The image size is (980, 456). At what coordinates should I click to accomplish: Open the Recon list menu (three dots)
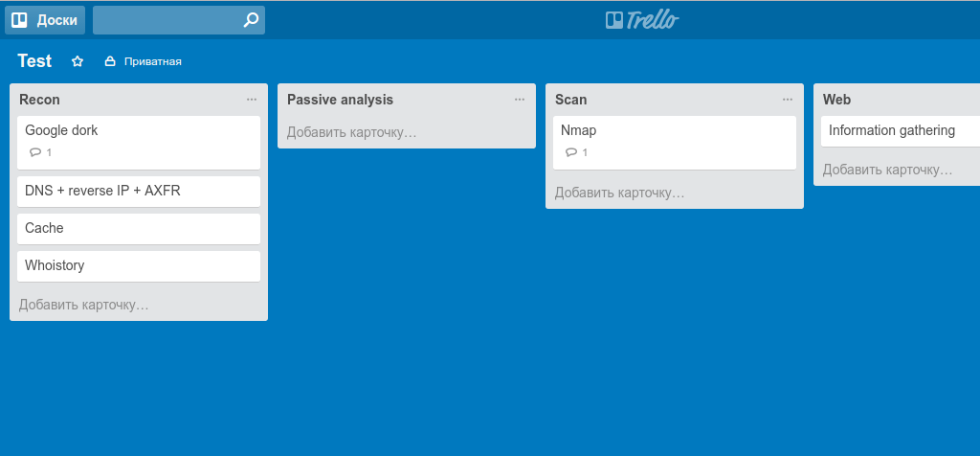click(252, 100)
